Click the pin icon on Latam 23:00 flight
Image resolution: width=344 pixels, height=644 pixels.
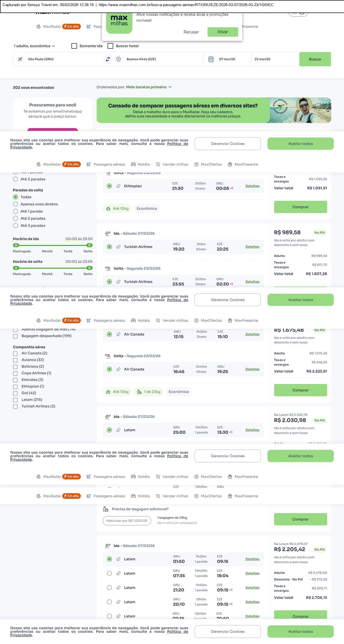[118, 430]
